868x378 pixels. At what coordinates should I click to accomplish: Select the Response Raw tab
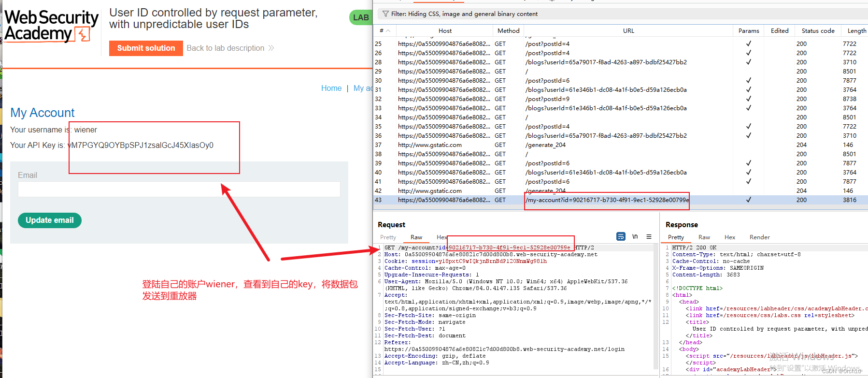click(704, 237)
